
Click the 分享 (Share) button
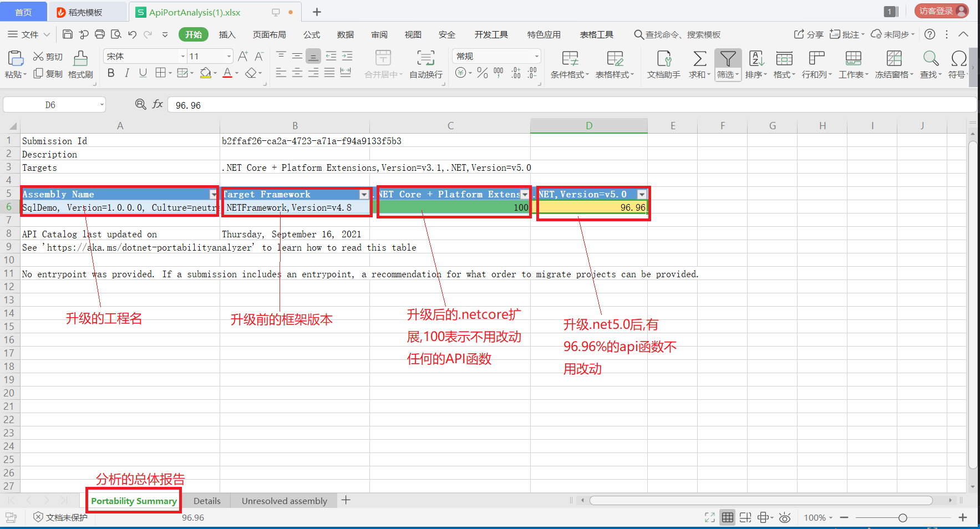(809, 34)
